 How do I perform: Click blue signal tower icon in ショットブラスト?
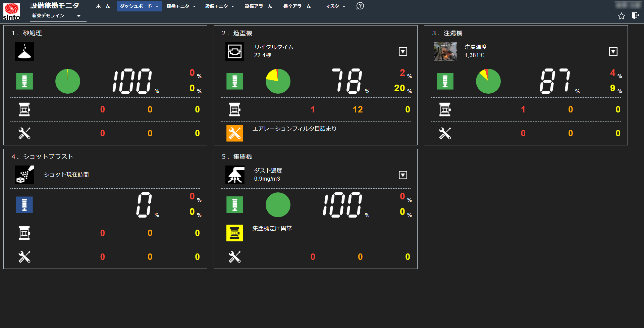24,205
